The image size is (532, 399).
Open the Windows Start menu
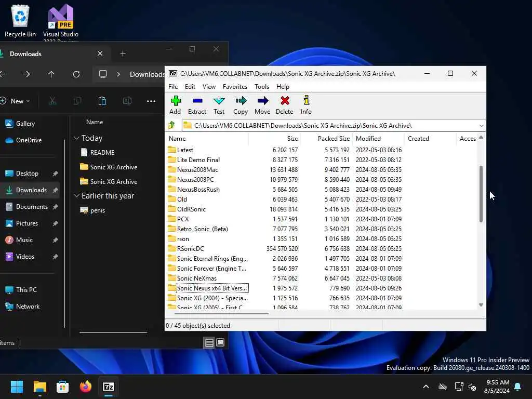pyautogui.click(x=17, y=387)
